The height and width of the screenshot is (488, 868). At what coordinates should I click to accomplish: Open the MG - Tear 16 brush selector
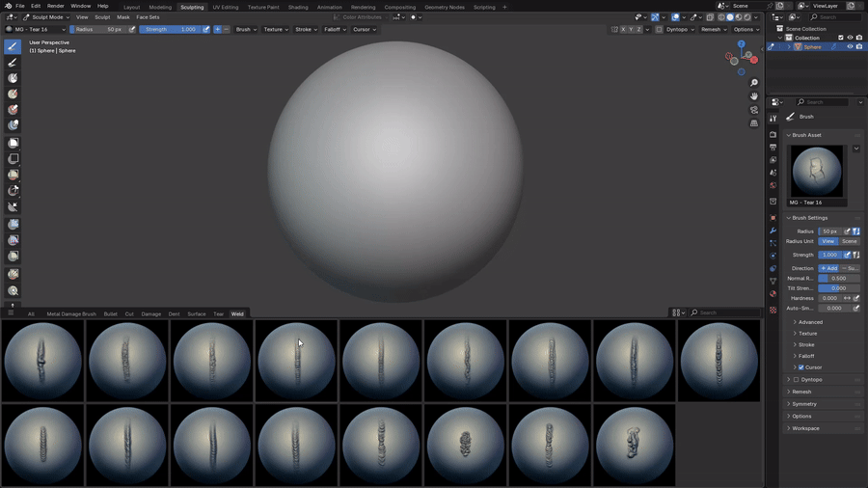36,29
